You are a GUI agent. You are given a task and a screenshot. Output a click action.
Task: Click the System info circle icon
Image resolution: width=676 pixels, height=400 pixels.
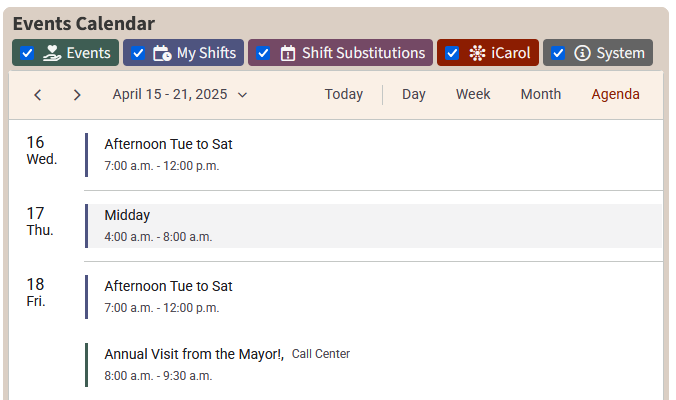(582, 53)
